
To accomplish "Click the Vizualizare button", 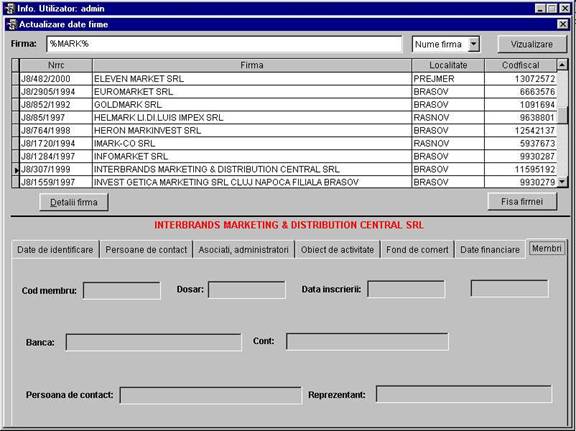I will pyautogui.click(x=532, y=44).
